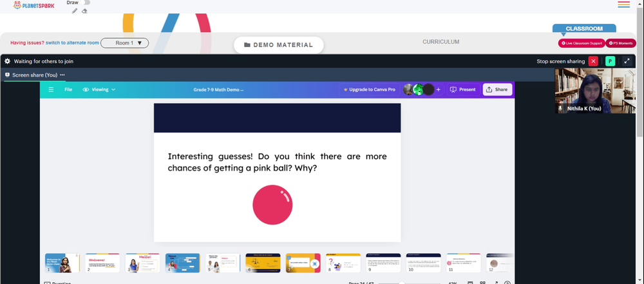Image resolution: width=644 pixels, height=284 pixels.
Task: Click the Grade 7-9 Math Demo title
Action: pyautogui.click(x=218, y=90)
